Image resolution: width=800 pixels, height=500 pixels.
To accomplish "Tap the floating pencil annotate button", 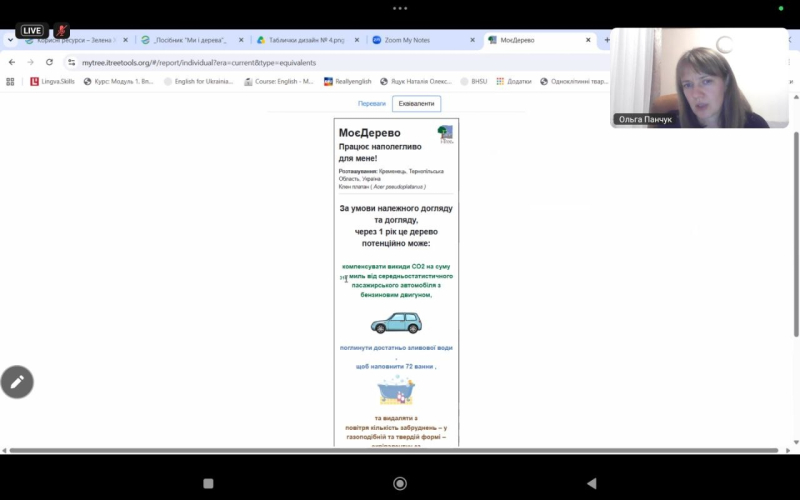I will click(17, 382).
